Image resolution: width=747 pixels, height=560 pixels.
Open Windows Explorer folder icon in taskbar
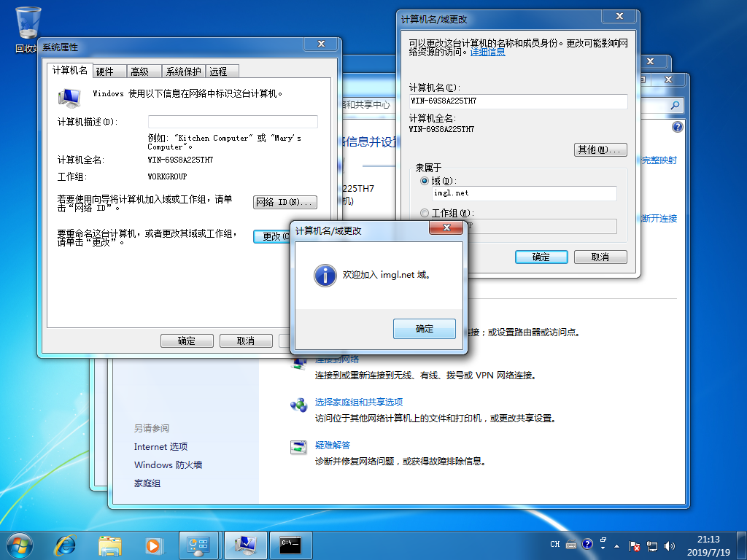pyautogui.click(x=110, y=544)
